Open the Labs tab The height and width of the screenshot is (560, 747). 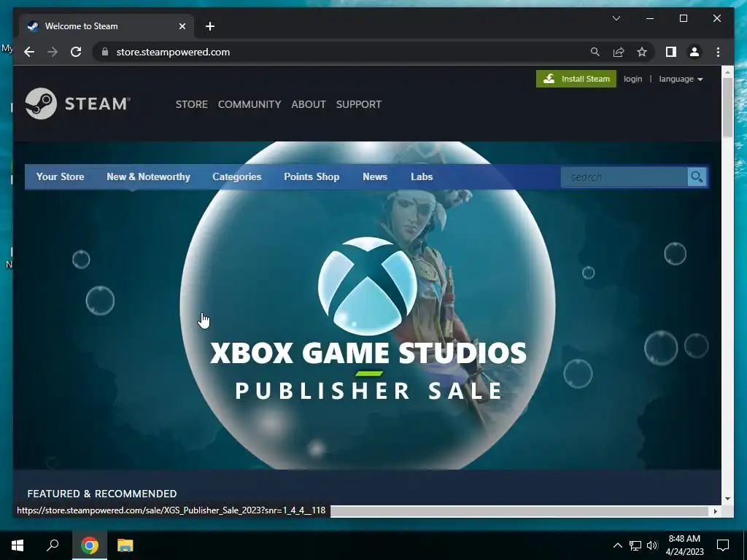pyautogui.click(x=422, y=176)
